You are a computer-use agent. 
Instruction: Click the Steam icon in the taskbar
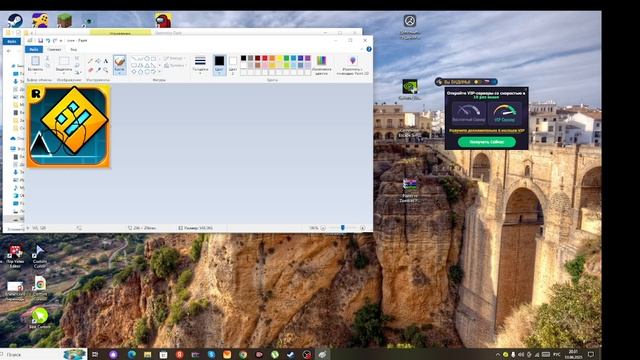[x=290, y=354]
